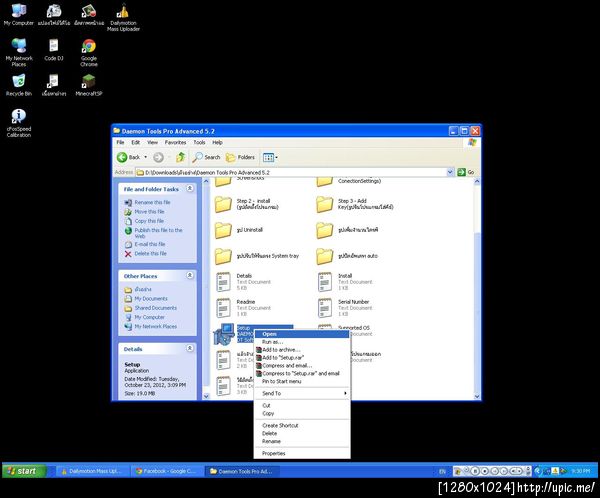Viewport: 600px width, 498px height.
Task: Switch to Facebook - Google Chrome taskbar button
Action: click(167, 471)
